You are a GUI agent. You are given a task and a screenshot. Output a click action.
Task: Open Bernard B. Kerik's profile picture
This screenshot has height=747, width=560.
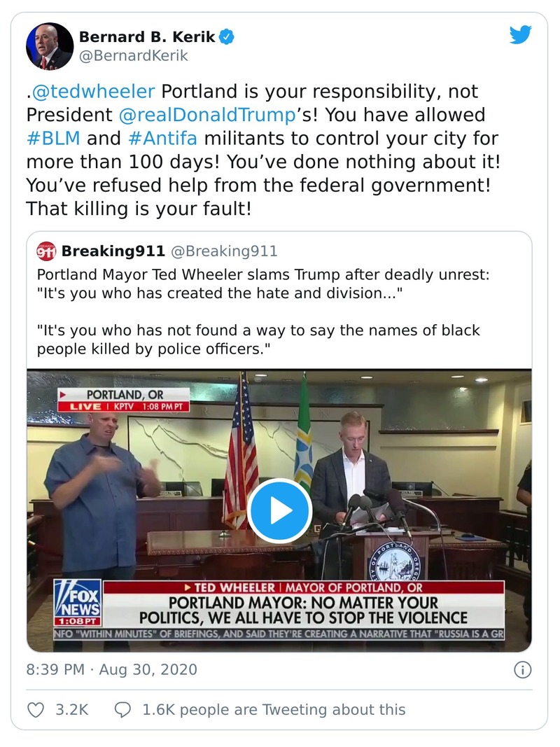pyautogui.click(x=49, y=46)
